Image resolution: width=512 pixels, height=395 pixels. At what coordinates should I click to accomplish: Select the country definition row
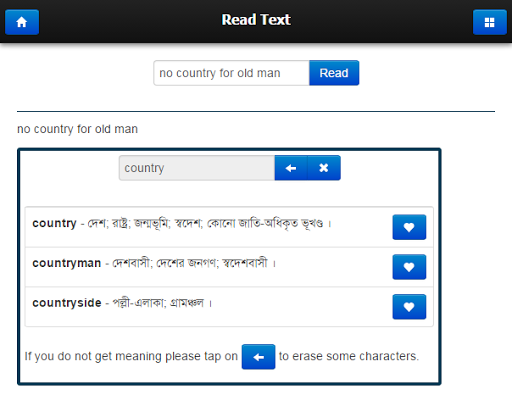pyautogui.click(x=229, y=227)
